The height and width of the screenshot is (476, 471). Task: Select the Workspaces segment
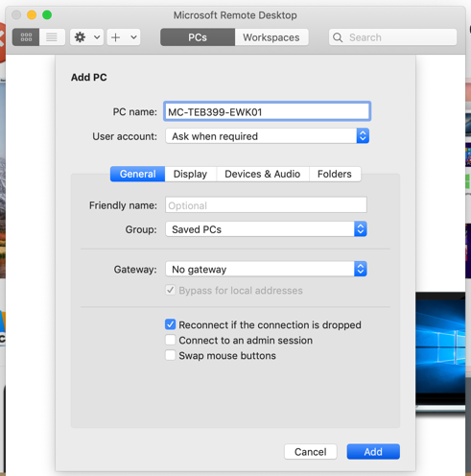click(271, 37)
